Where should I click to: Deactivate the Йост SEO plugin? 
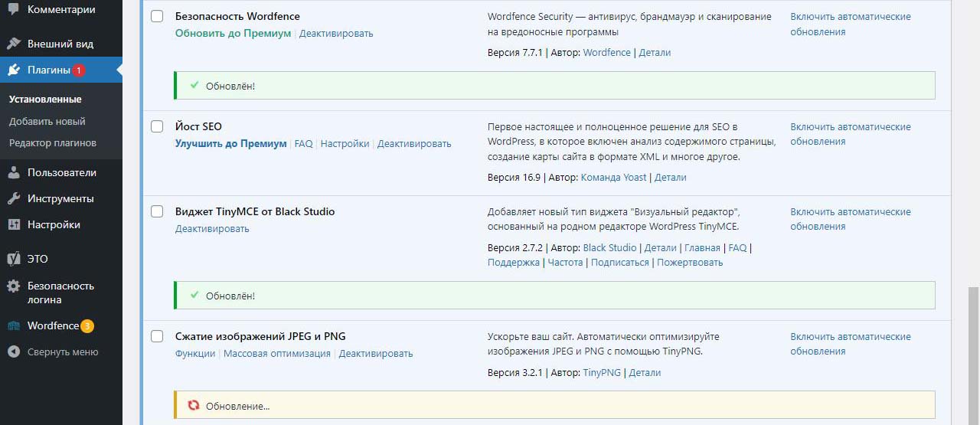[414, 143]
